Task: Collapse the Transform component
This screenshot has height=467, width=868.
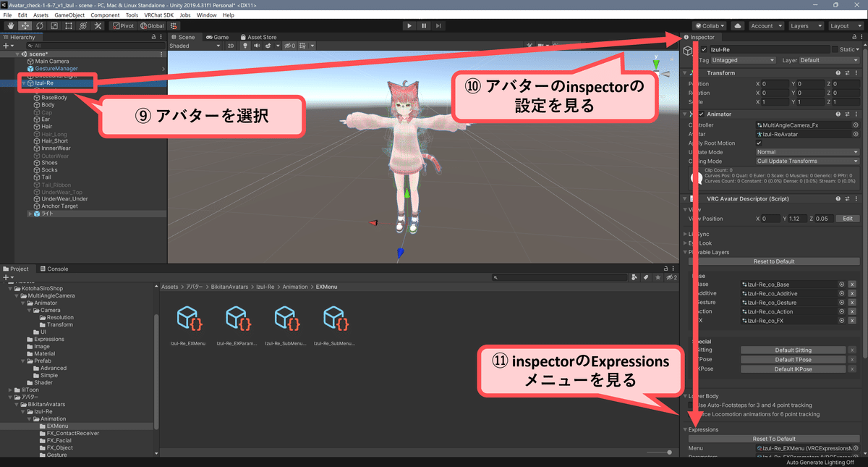Action: (x=686, y=73)
